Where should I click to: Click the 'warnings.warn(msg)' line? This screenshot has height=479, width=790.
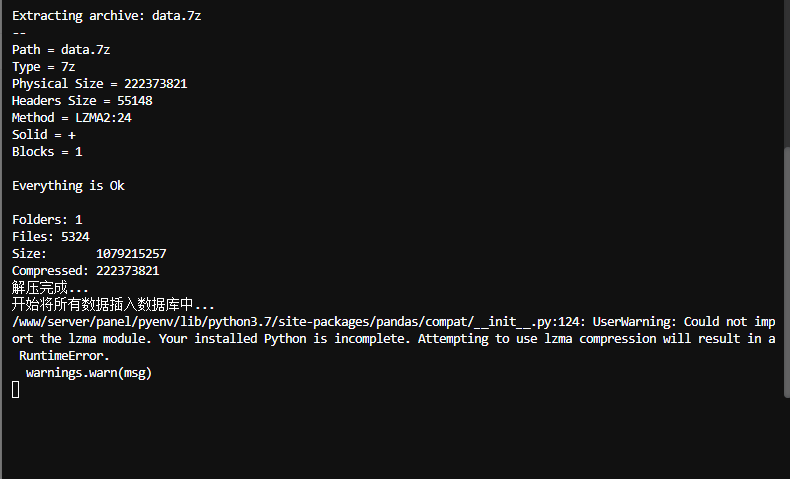pyautogui.click(x=89, y=373)
